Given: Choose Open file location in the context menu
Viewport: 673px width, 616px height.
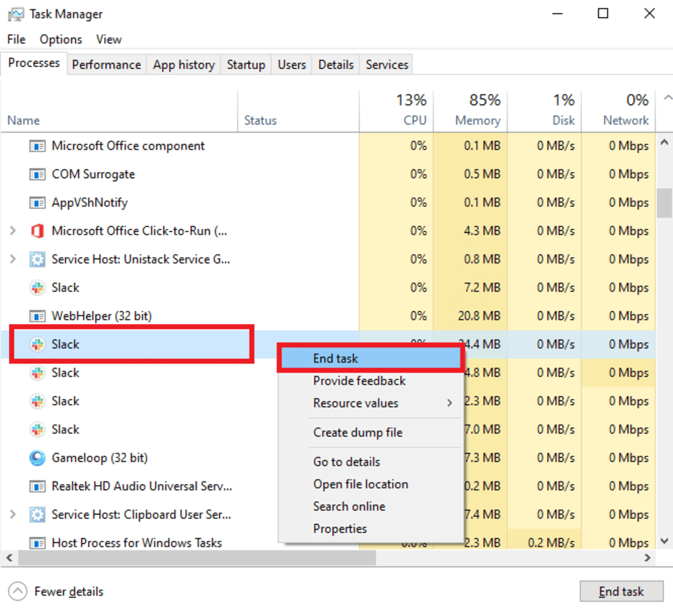Looking at the screenshot, I should (371, 485).
